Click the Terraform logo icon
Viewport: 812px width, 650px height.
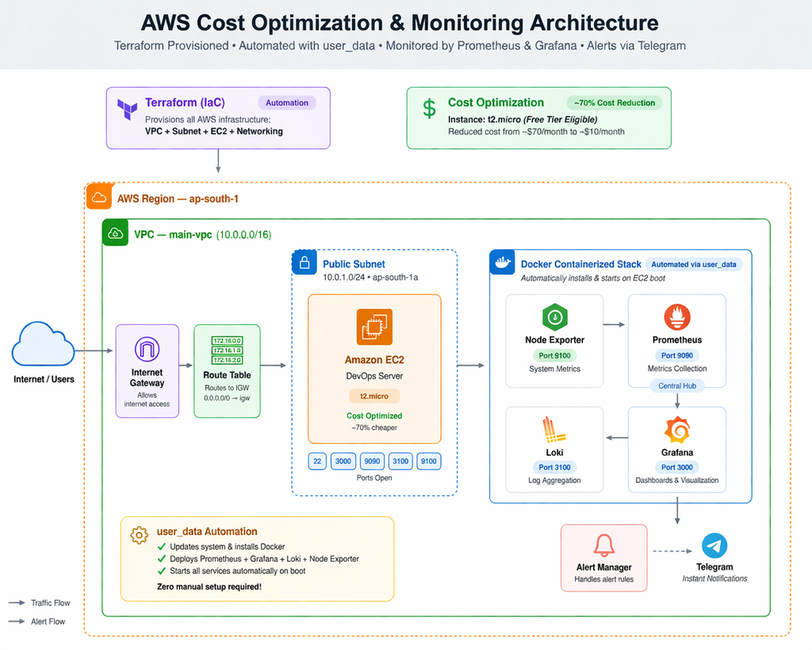click(128, 109)
